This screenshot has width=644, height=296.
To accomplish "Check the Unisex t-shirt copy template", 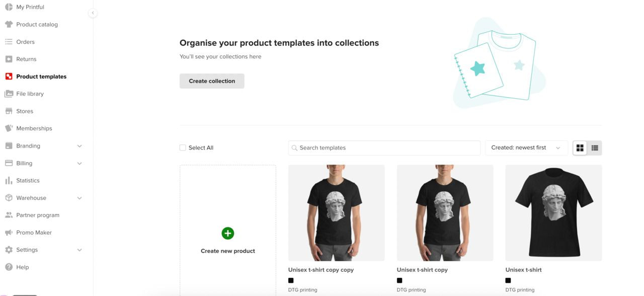I will tap(445, 212).
